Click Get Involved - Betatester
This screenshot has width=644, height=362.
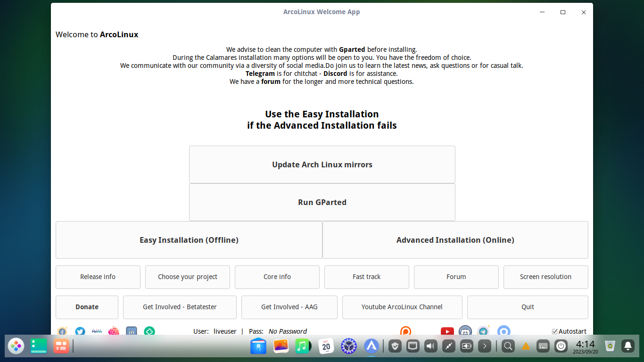180,307
